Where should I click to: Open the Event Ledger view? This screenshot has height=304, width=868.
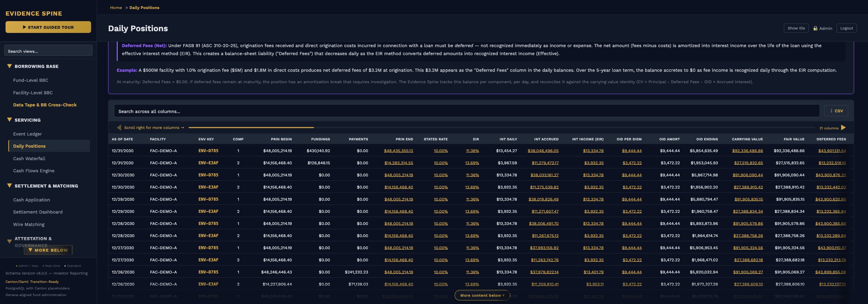pos(27,134)
